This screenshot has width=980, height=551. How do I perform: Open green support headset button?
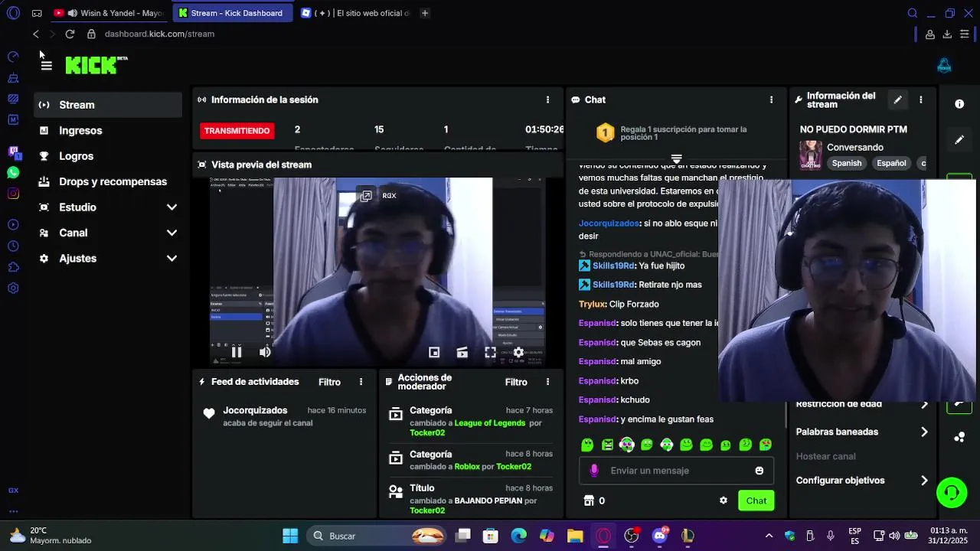(x=952, y=492)
